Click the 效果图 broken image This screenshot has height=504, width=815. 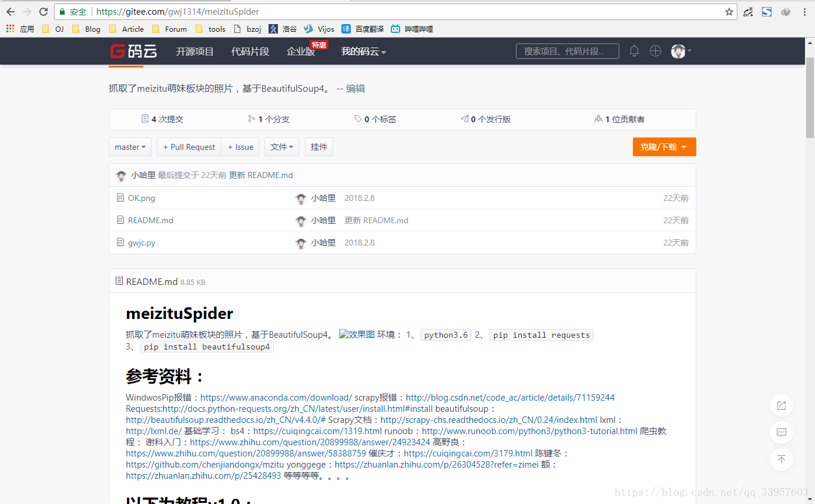point(357,335)
